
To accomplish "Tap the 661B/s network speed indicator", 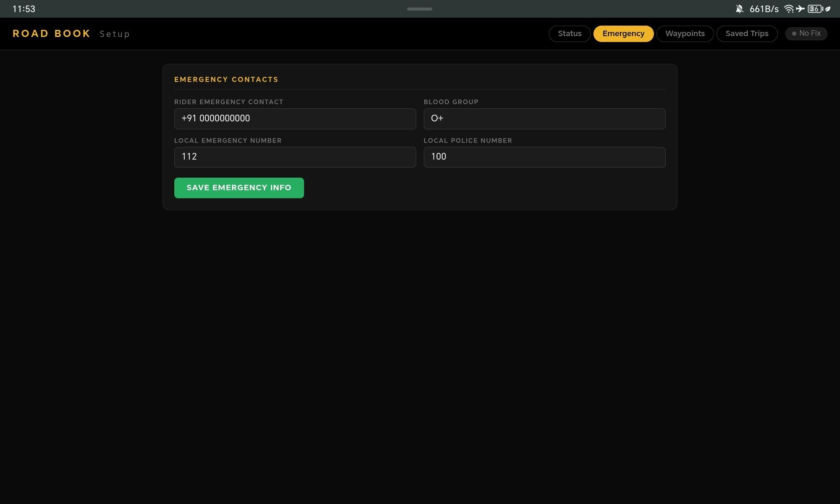I will click(764, 9).
